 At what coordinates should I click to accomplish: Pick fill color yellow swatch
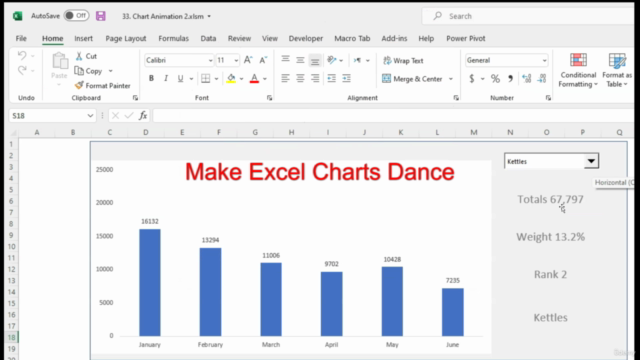click(231, 78)
